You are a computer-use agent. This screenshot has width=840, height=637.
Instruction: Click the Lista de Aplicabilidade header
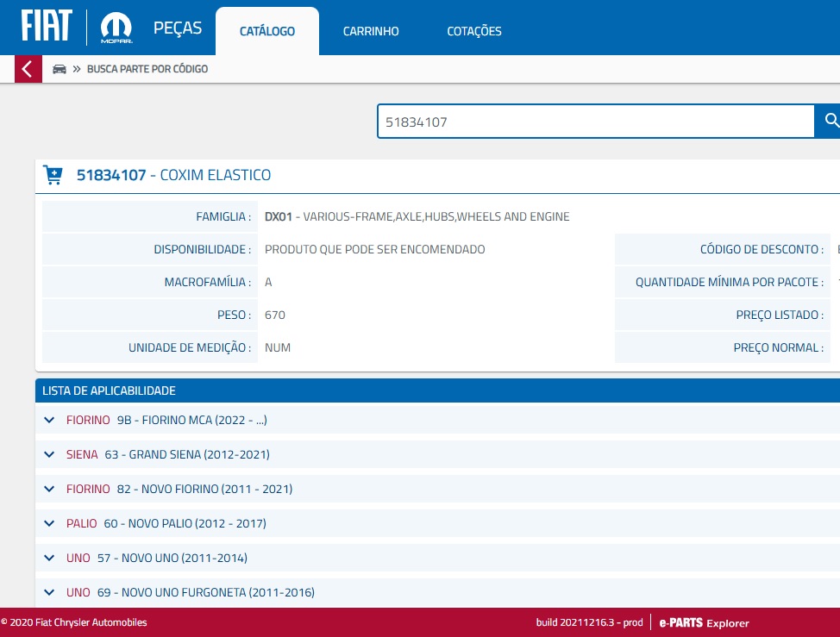pos(109,390)
